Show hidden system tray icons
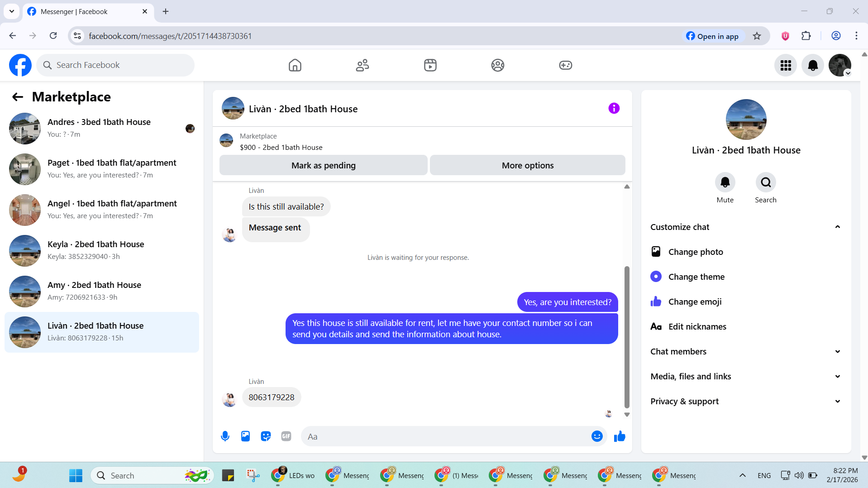Viewport: 868px width, 488px height. [x=742, y=475]
